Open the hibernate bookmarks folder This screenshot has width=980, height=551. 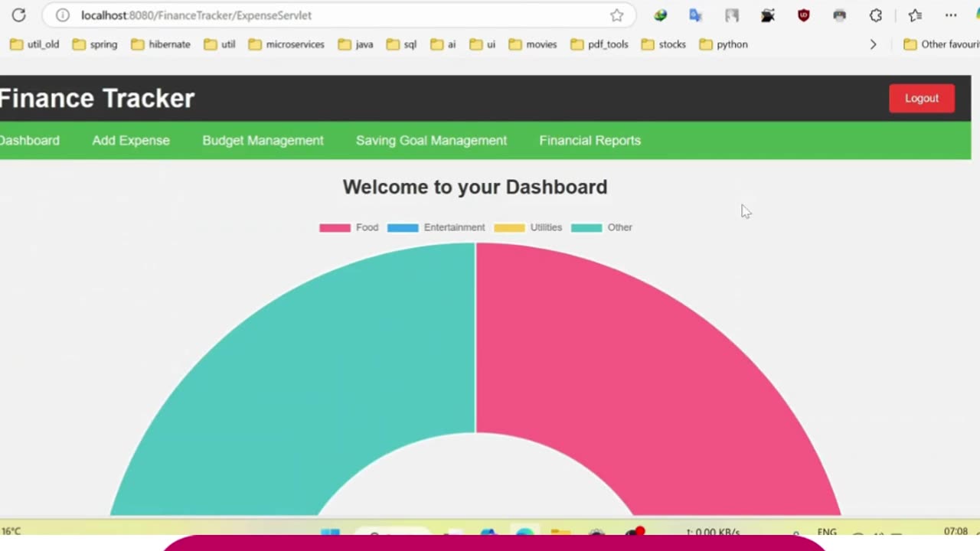[161, 44]
